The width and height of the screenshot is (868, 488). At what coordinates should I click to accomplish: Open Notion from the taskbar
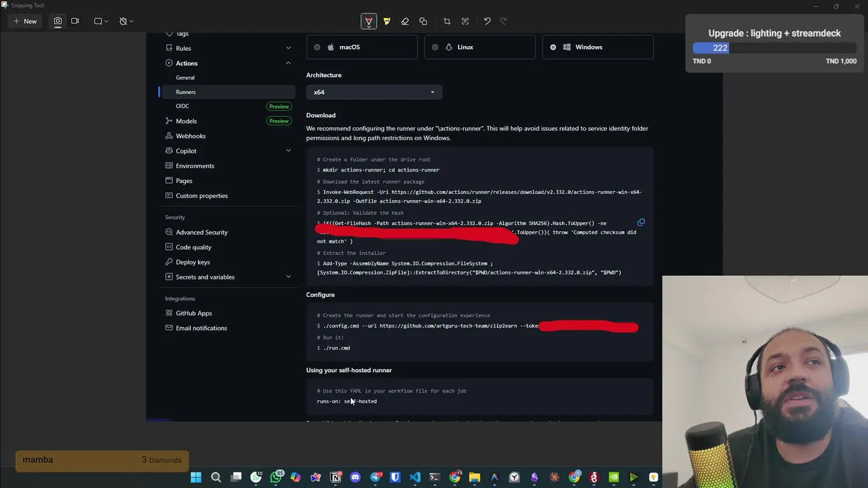pyautogui.click(x=336, y=478)
